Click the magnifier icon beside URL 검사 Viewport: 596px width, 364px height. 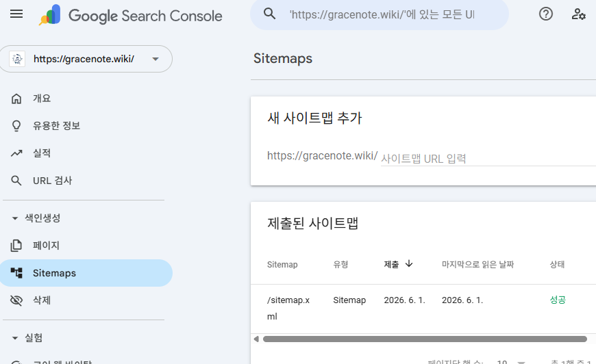point(16,181)
